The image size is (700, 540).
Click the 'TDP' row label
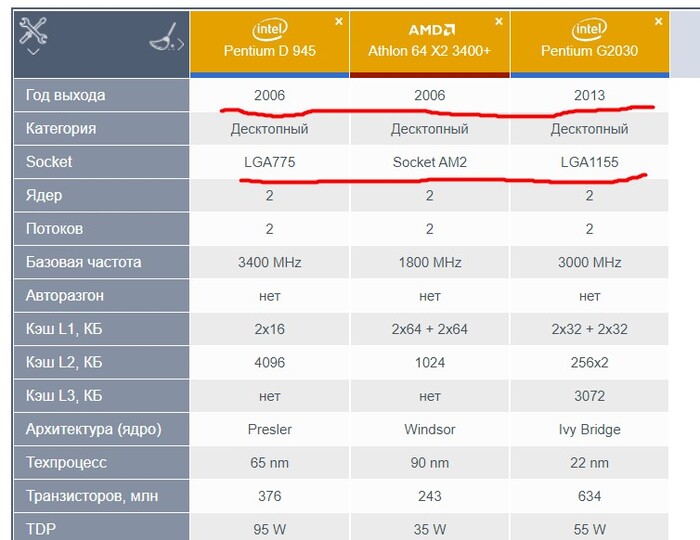tap(41, 529)
